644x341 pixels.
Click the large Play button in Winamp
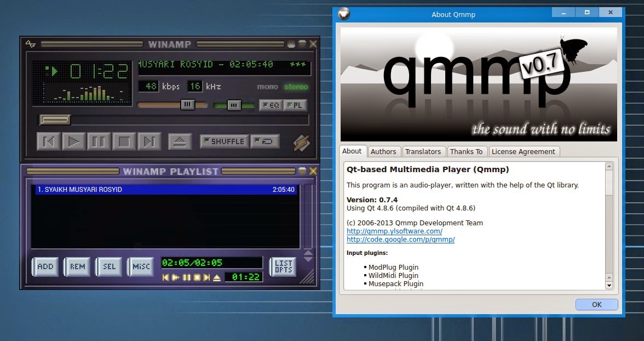click(x=73, y=141)
